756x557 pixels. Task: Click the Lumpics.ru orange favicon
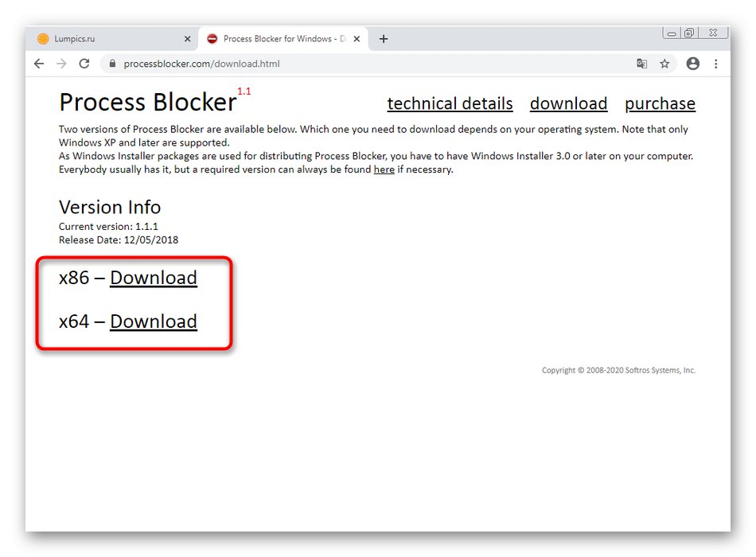coord(43,38)
